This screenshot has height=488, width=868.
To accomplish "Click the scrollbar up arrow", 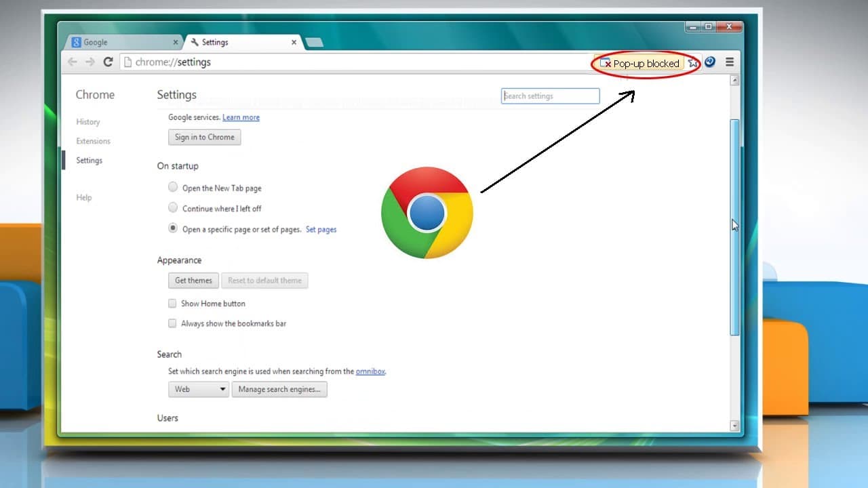I will [x=734, y=81].
